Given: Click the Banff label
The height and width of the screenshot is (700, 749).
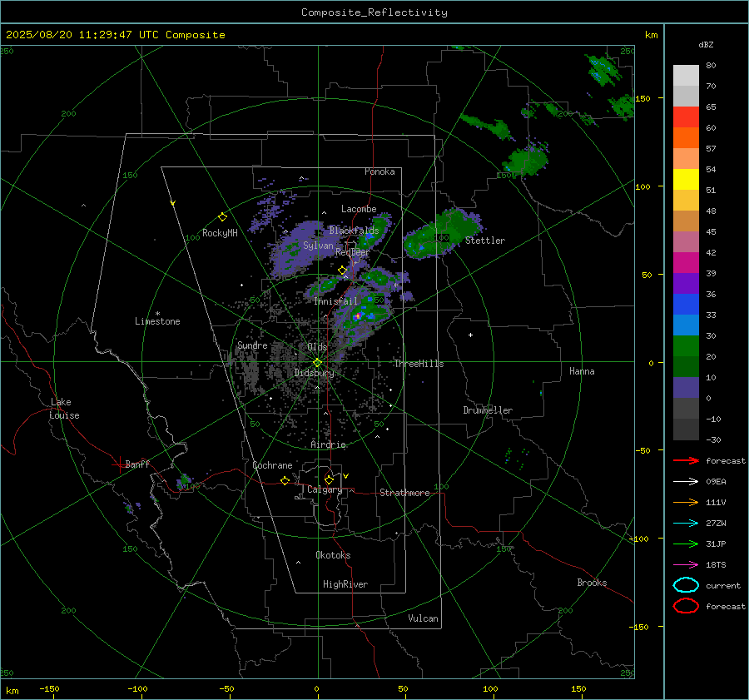Looking at the screenshot, I should (x=137, y=464).
